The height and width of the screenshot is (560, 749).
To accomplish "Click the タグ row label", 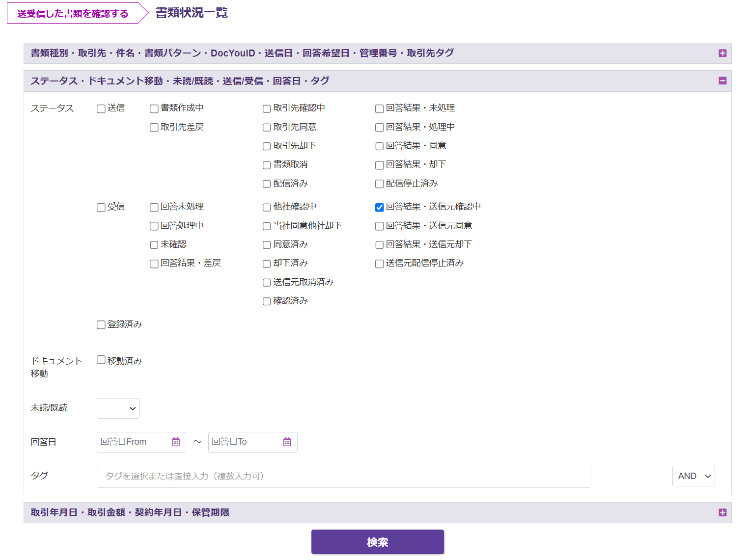I will click(39, 475).
